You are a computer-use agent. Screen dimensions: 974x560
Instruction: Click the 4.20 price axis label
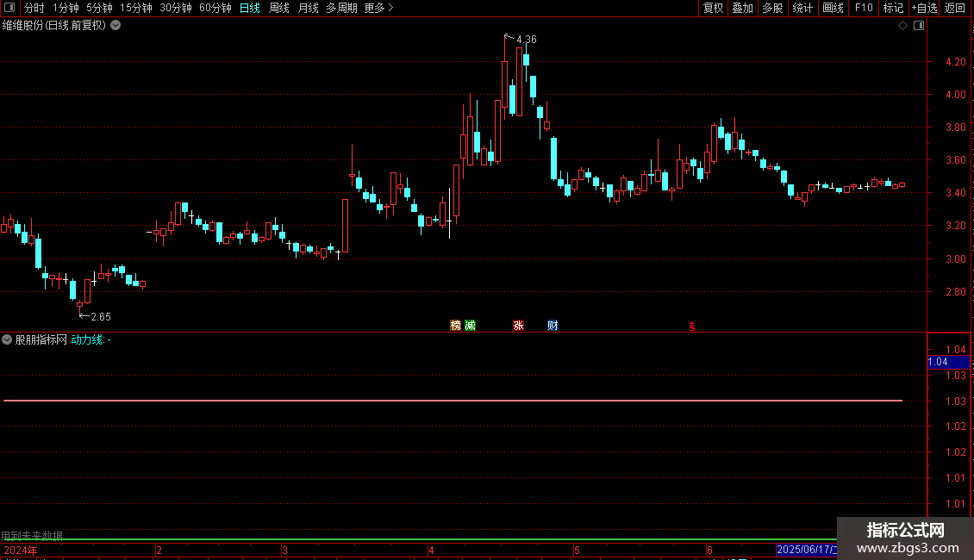pos(955,61)
